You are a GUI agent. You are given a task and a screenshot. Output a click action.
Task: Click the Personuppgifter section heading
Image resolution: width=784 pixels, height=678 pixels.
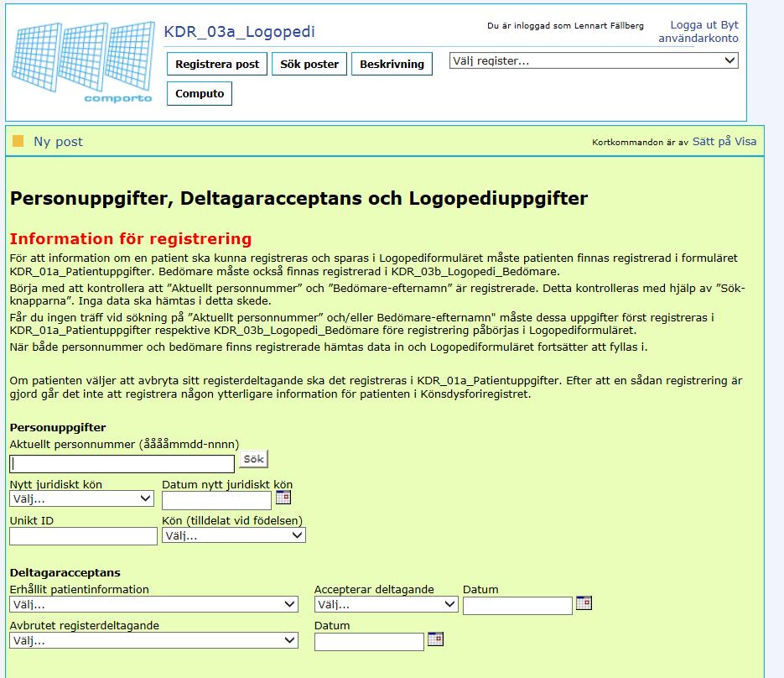pyautogui.click(x=58, y=427)
